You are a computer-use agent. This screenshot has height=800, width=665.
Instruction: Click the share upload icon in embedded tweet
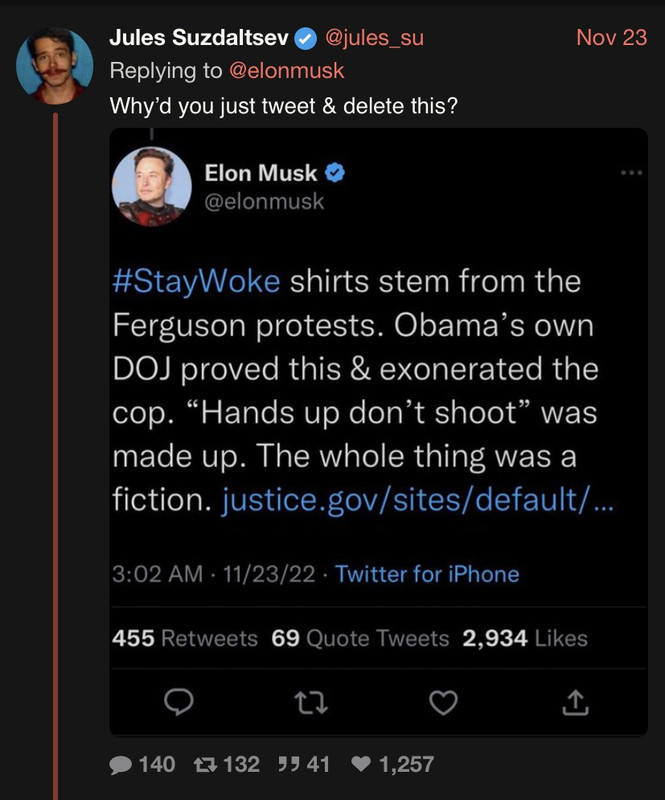tap(575, 705)
